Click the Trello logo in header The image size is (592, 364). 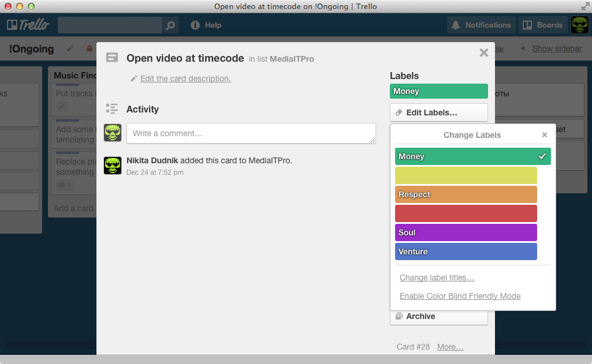pyautogui.click(x=28, y=25)
